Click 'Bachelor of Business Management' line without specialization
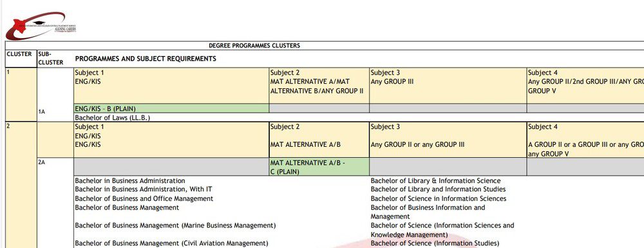The width and height of the screenshot is (644, 248). [x=127, y=207]
